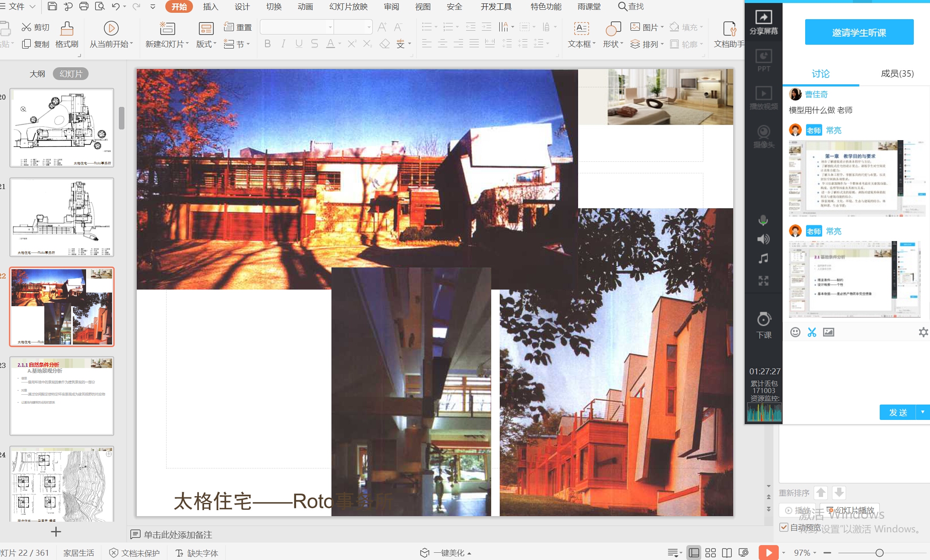Toggle Italic formatting
Viewport: 930px width, 560px height.
click(x=283, y=43)
